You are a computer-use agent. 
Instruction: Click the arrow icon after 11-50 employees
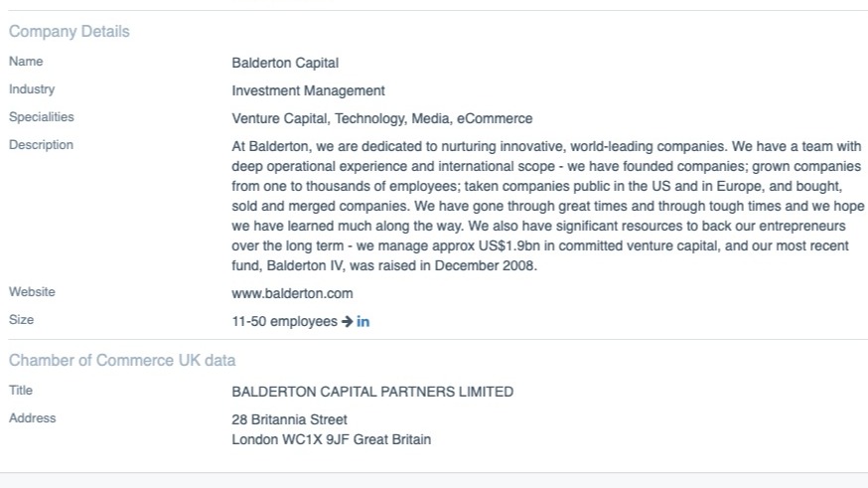point(347,321)
